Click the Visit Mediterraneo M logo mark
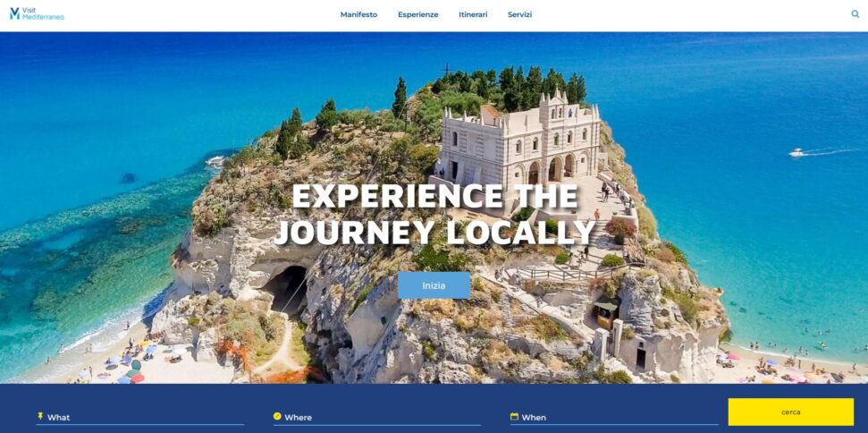The height and width of the screenshot is (433, 868). [15, 13]
